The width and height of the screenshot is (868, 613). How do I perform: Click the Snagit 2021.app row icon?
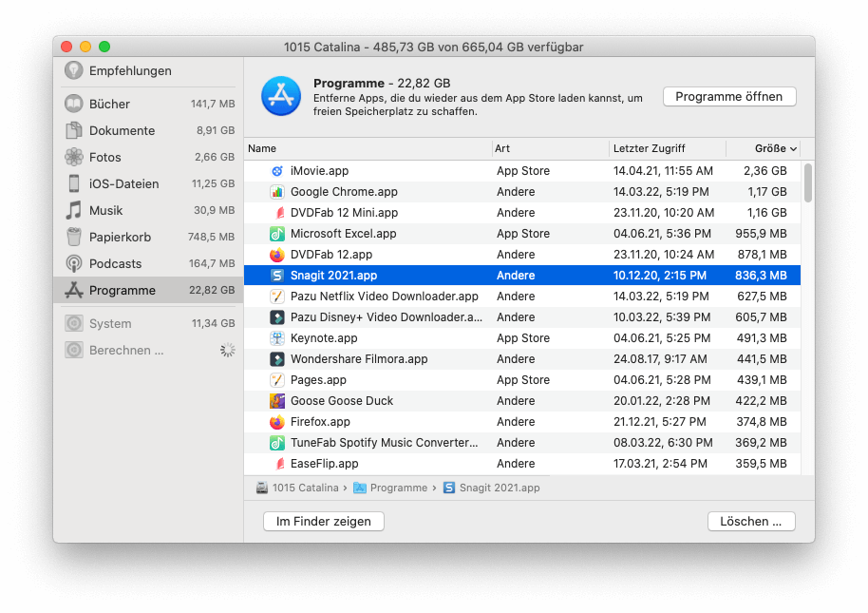pyautogui.click(x=276, y=276)
